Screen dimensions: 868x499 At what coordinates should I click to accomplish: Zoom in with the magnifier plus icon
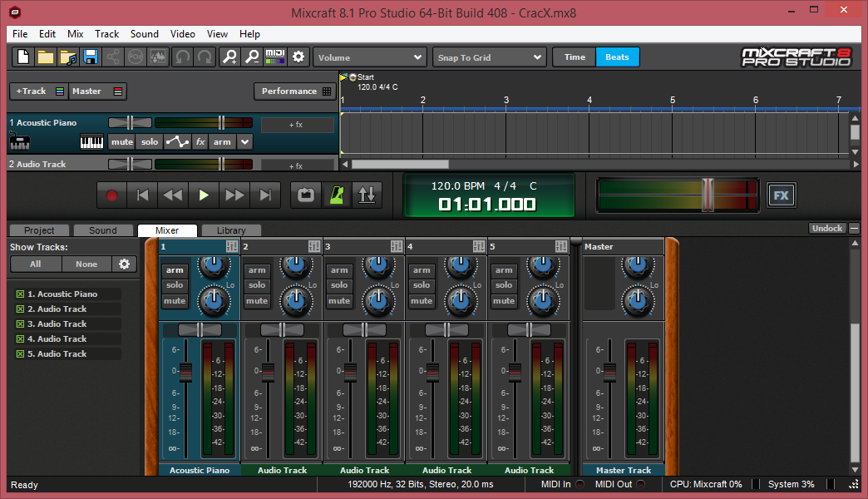229,57
